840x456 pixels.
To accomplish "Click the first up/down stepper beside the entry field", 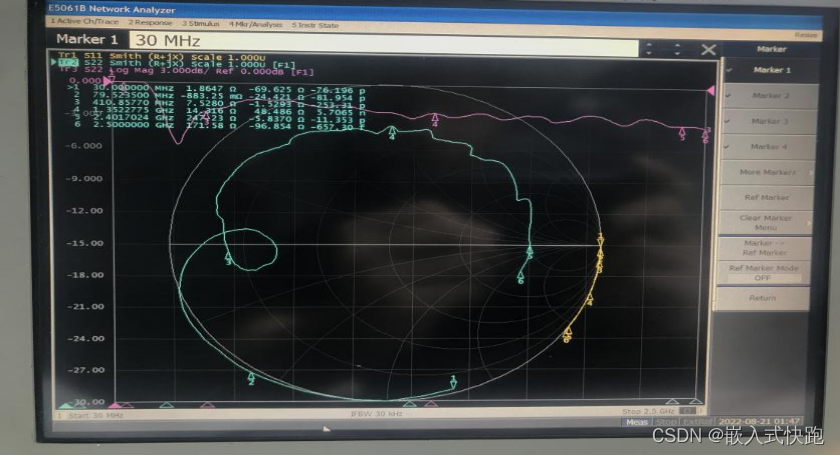I will pyautogui.click(x=649, y=49).
